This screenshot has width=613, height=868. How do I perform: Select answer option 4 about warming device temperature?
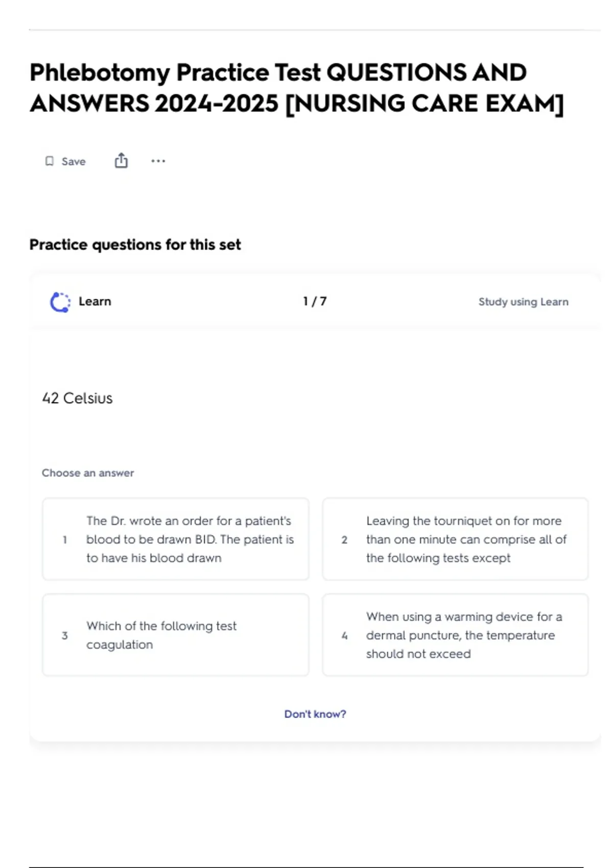pos(456,635)
